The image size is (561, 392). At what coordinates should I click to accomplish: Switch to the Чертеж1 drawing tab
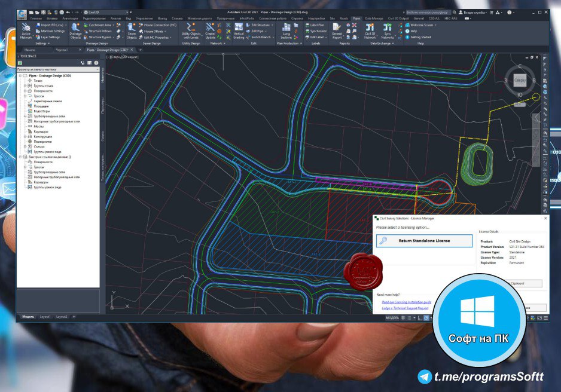(62, 50)
